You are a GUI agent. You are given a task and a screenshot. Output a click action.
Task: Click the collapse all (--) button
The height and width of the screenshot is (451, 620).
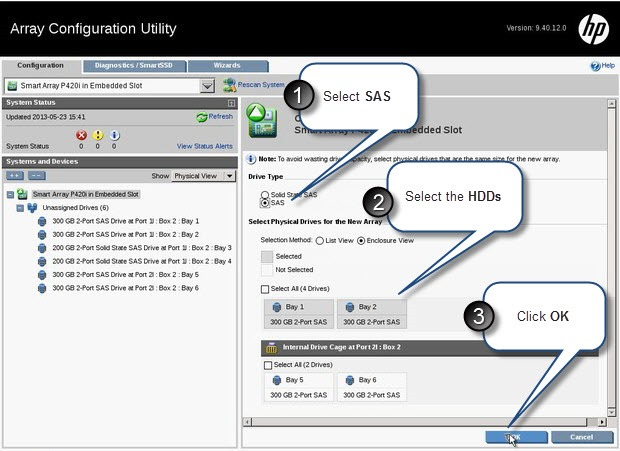click(36, 176)
